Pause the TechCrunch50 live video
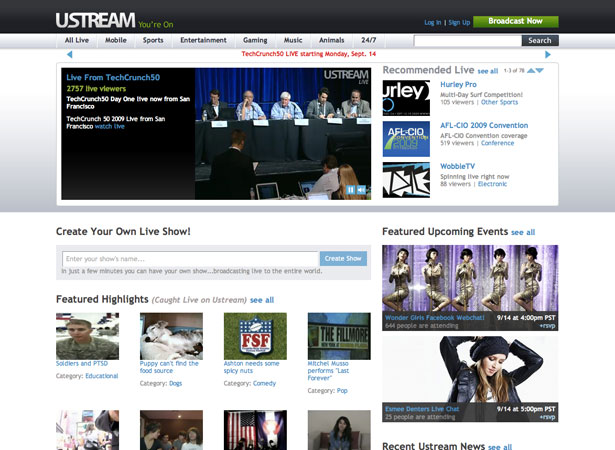615x450 pixels. pyautogui.click(x=351, y=190)
